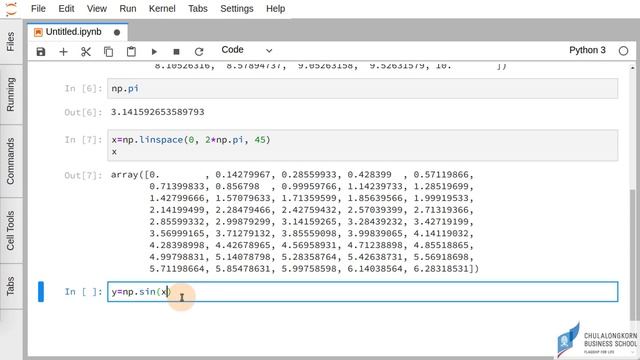Click the notebook vertical scrollbar thumb
Viewport: 640px width, 360px height.
tap(632, 255)
